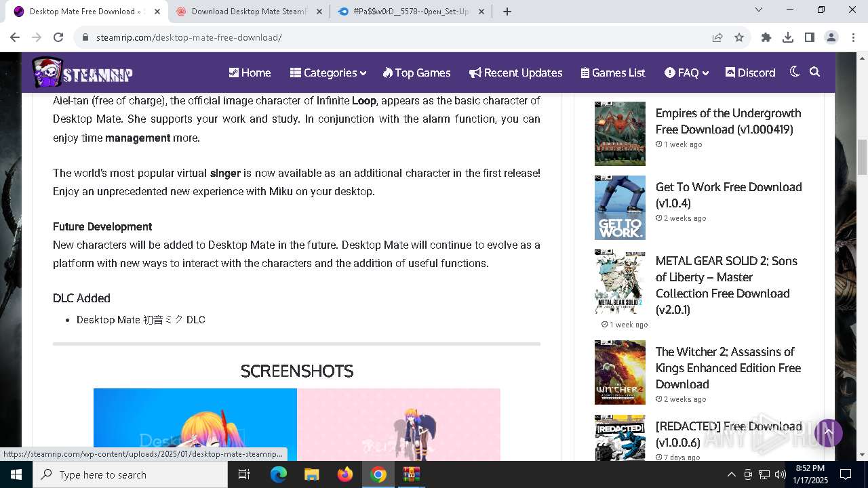The height and width of the screenshot is (488, 868).
Task: Click the Windows search box
Action: click(130, 474)
